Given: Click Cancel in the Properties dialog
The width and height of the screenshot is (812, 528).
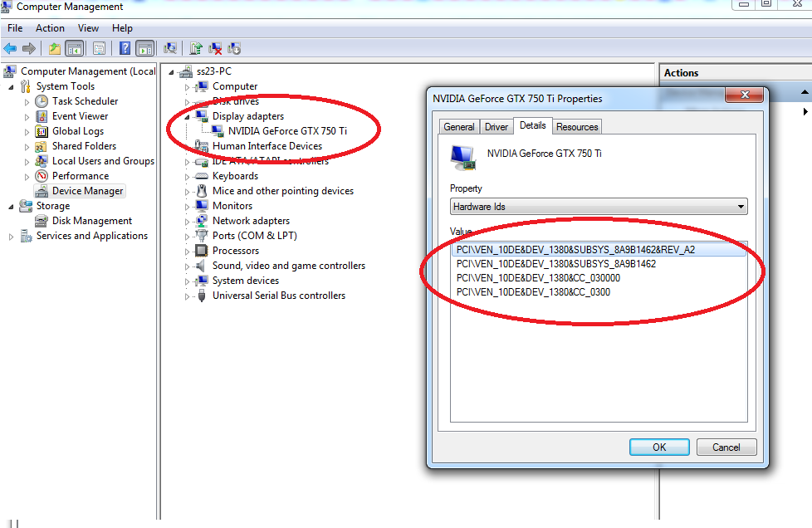Looking at the screenshot, I should (726, 447).
